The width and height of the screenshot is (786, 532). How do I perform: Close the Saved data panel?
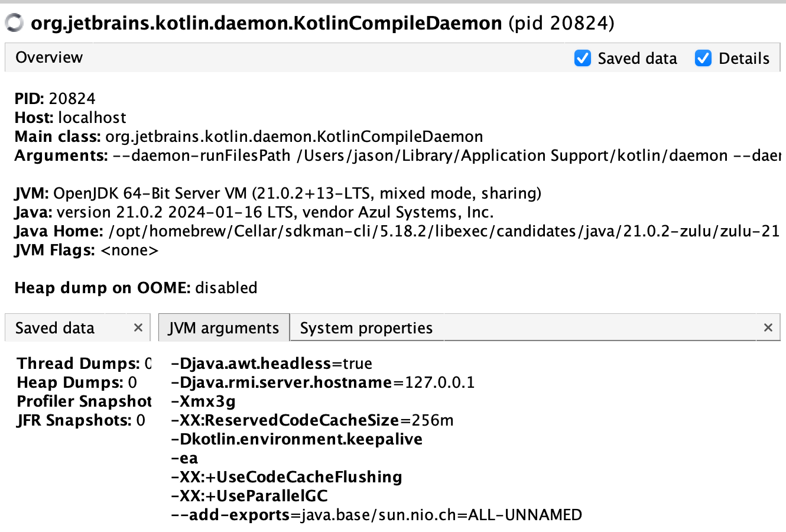pos(138,327)
